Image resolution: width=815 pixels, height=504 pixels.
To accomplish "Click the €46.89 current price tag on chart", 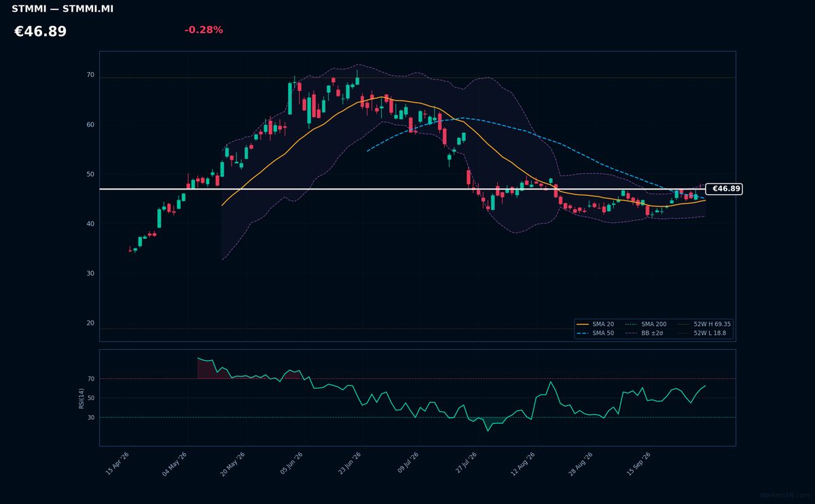I will click(x=724, y=189).
